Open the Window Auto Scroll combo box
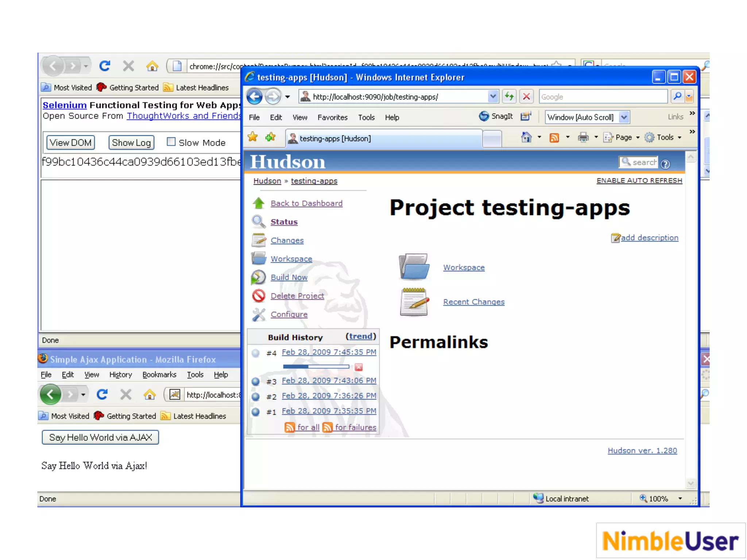Viewport: 747px width, 560px height. (x=624, y=117)
